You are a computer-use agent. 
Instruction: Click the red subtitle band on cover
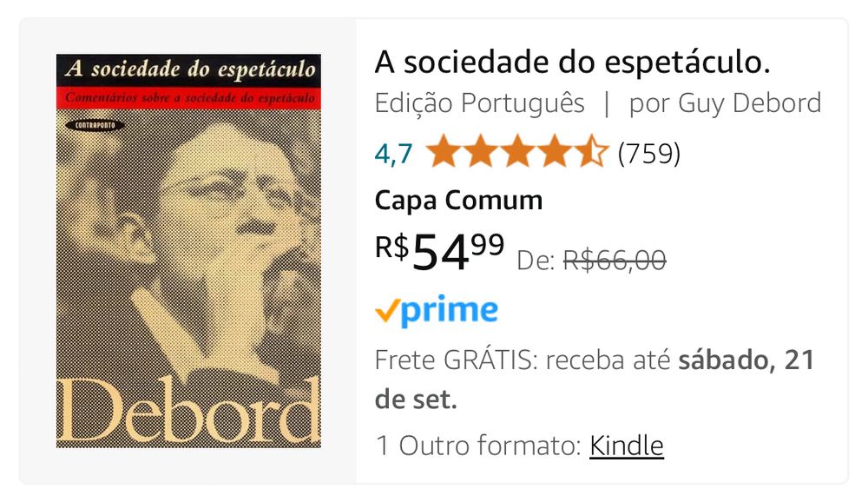click(188, 97)
